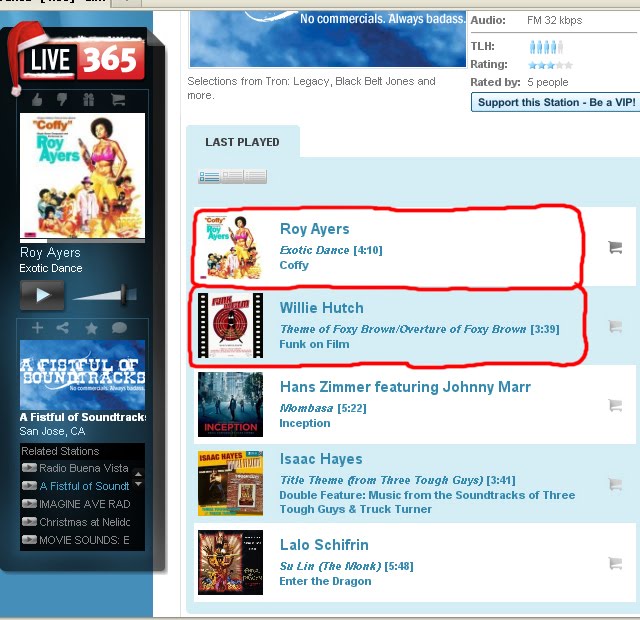The image size is (640, 620).
Task: Click the Live365 logo
Action: coord(83,60)
